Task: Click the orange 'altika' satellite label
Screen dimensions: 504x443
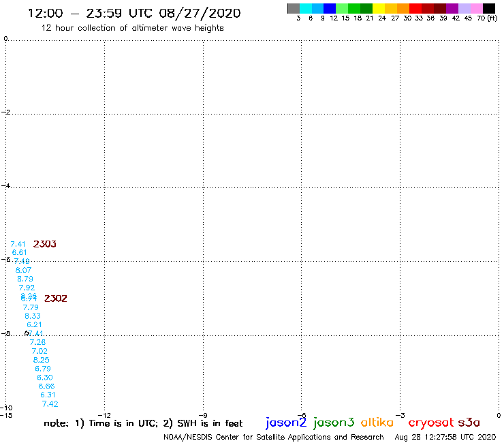Action: [x=377, y=422]
